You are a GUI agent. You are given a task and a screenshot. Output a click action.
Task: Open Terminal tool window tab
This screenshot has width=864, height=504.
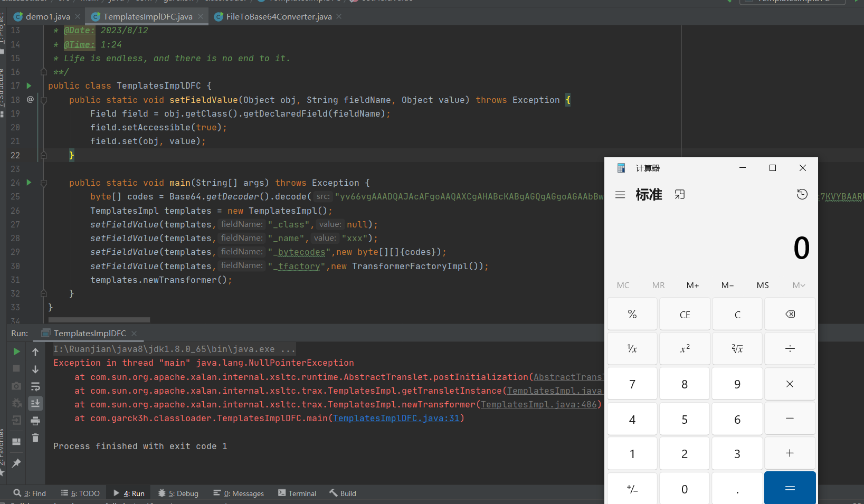(x=297, y=493)
